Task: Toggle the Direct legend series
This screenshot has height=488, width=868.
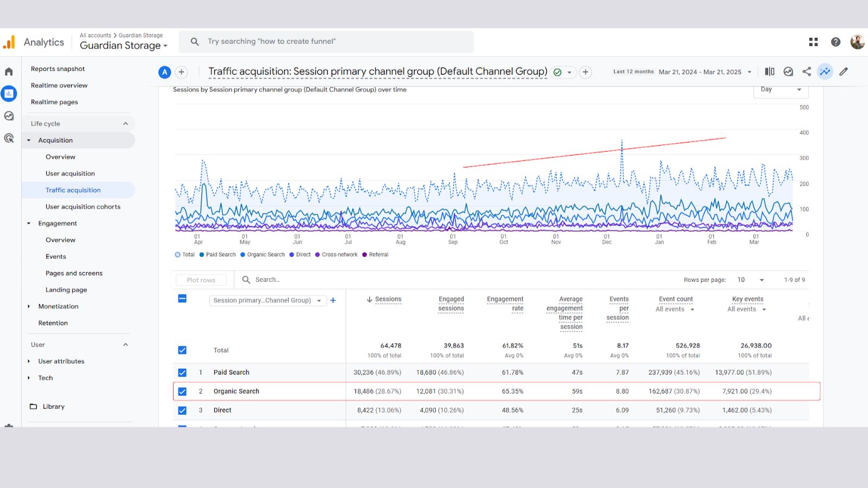Action: tap(300, 255)
